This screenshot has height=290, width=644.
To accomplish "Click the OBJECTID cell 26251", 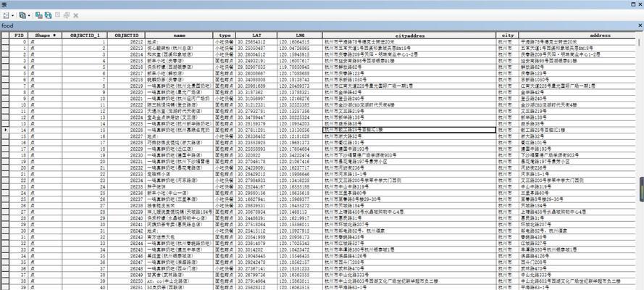I will click(x=126, y=287).
